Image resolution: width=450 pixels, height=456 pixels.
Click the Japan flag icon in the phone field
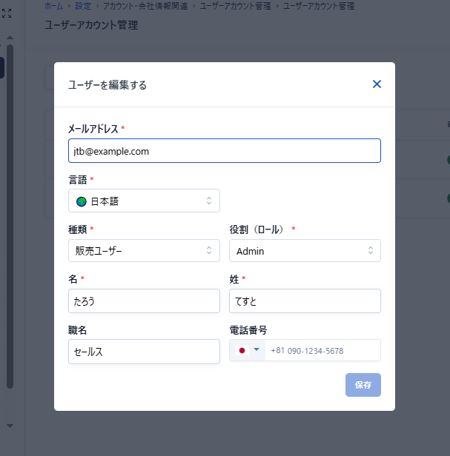point(242,350)
